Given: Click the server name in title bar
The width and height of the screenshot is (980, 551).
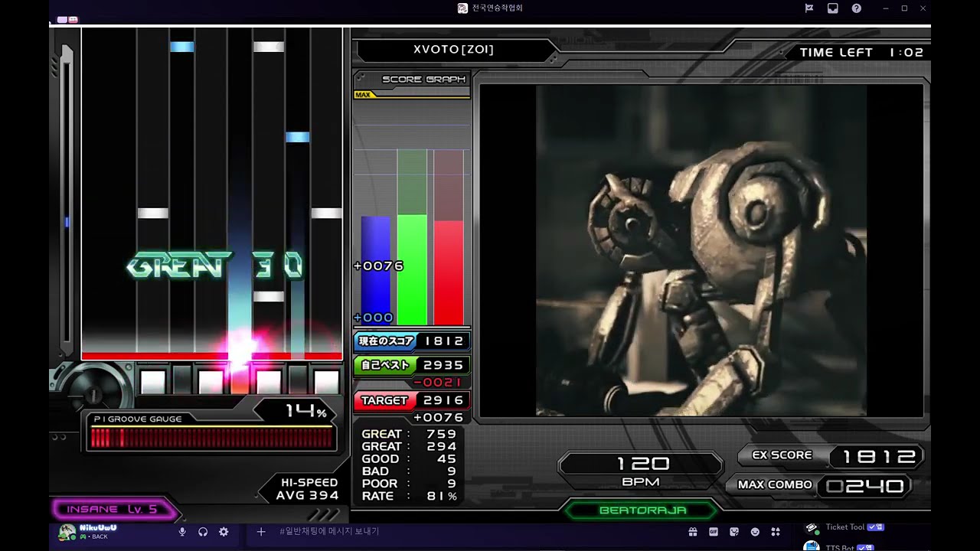Looking at the screenshot, I should [497, 8].
